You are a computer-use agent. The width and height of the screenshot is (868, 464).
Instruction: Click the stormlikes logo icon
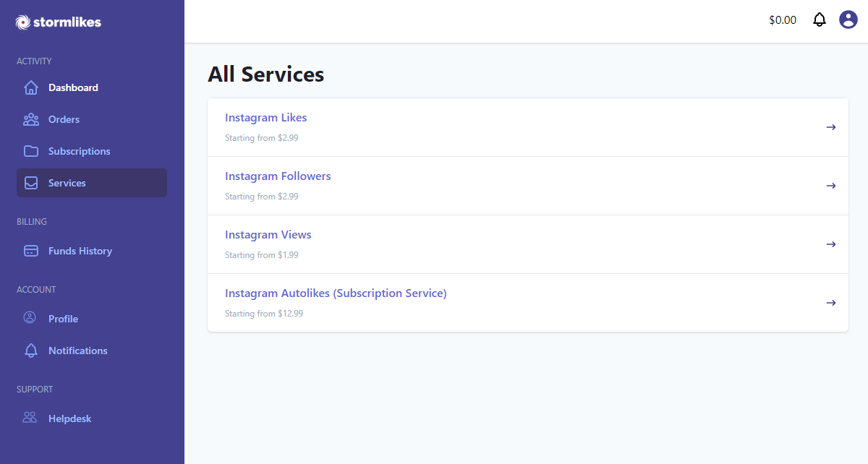click(23, 22)
